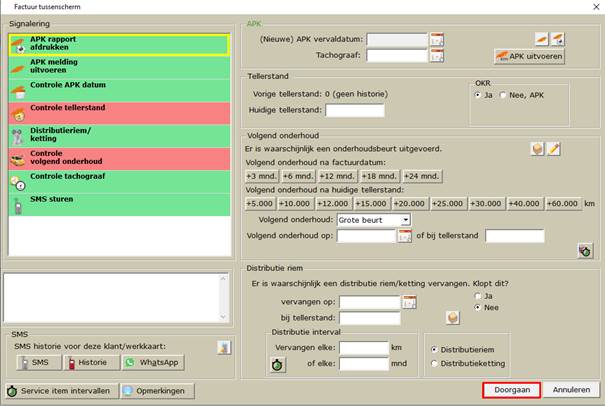Click the APK uitvoeren button
Screen dimensions: 605x406
529,56
